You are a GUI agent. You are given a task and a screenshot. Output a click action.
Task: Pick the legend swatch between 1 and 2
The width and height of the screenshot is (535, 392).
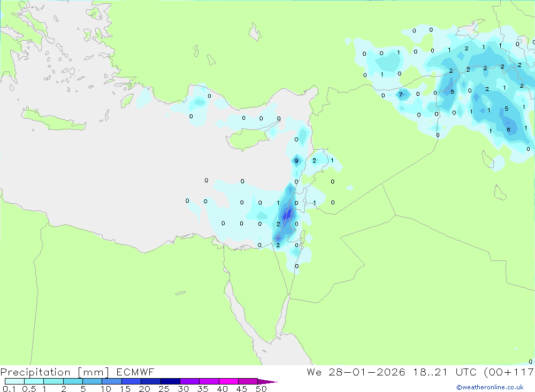[x=53, y=381]
